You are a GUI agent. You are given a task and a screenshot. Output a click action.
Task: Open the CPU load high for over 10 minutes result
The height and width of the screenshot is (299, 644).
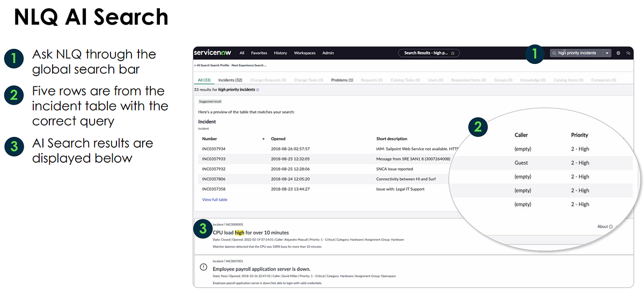[x=251, y=232]
